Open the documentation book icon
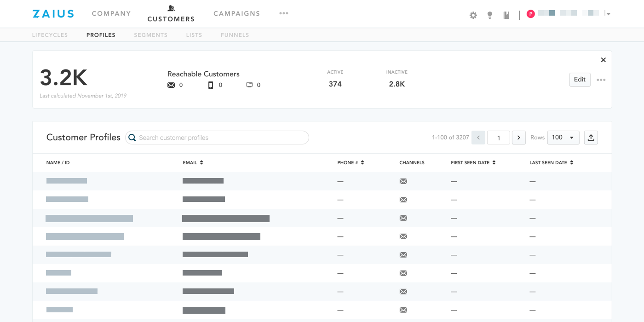The height and width of the screenshot is (322, 644). pos(506,15)
